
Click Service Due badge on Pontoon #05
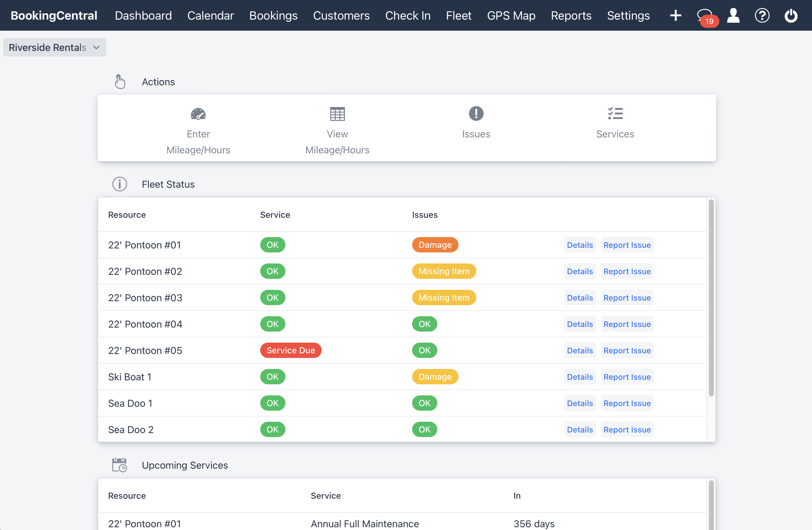tap(291, 350)
